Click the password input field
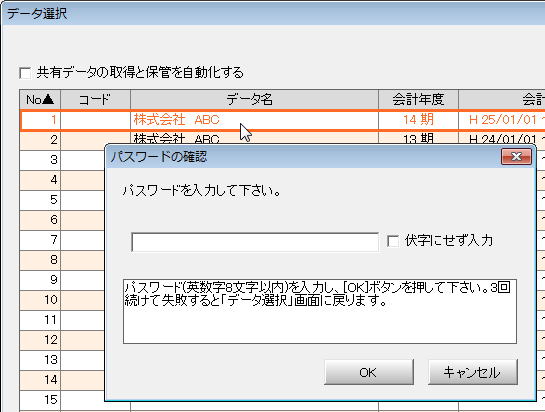Image resolution: width=545 pixels, height=412 pixels. click(255, 242)
